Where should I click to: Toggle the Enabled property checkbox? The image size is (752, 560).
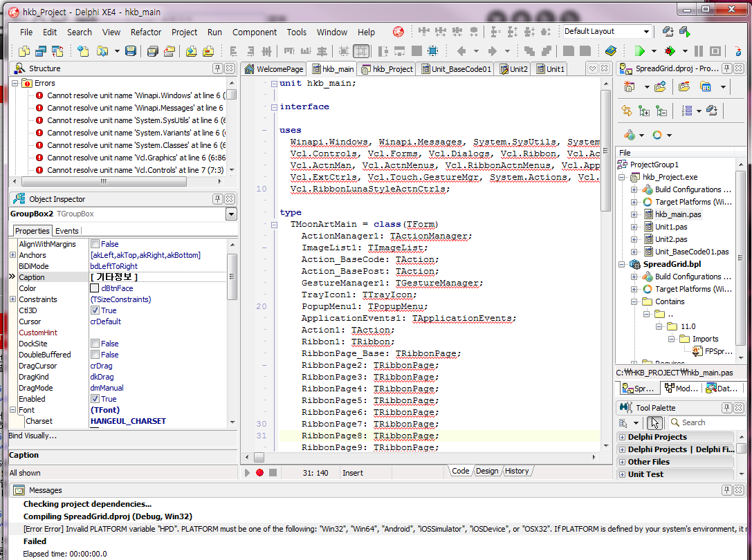pyautogui.click(x=95, y=399)
